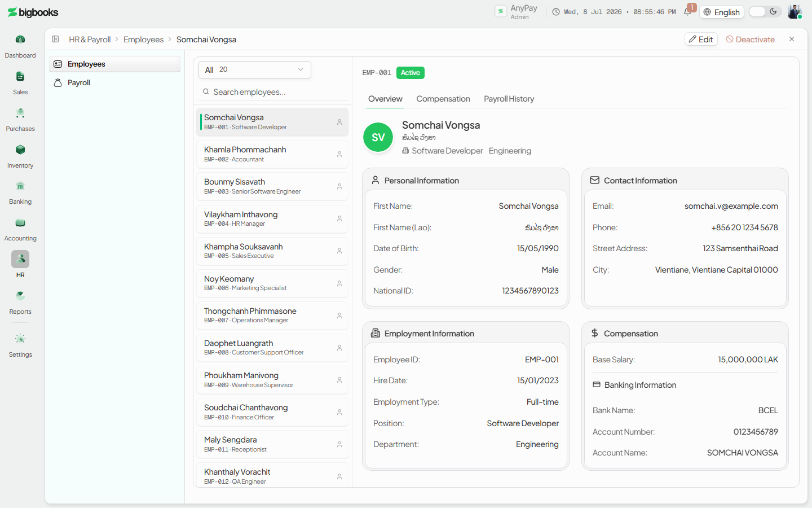Select employee Khanthaly Vorachit
The image size is (812, 508).
[272, 476]
